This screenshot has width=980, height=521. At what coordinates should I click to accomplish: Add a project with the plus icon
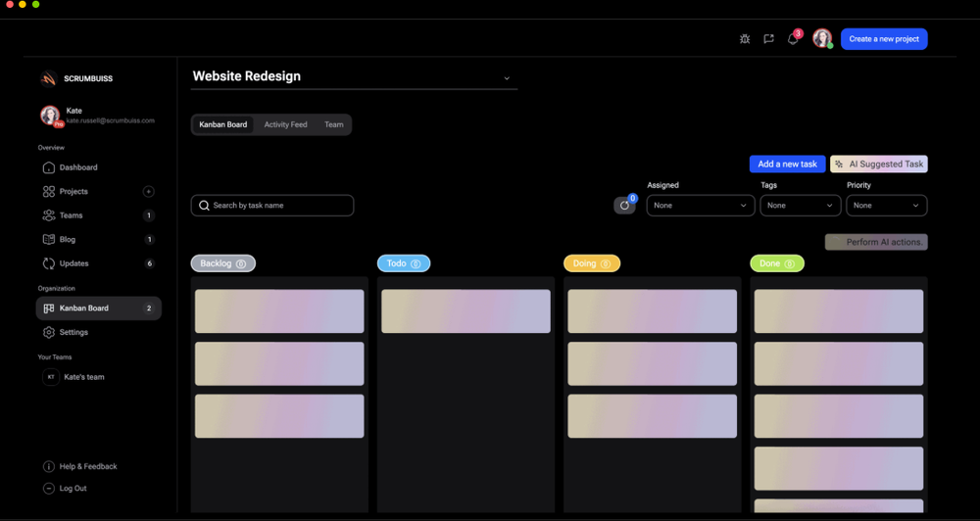tap(148, 191)
